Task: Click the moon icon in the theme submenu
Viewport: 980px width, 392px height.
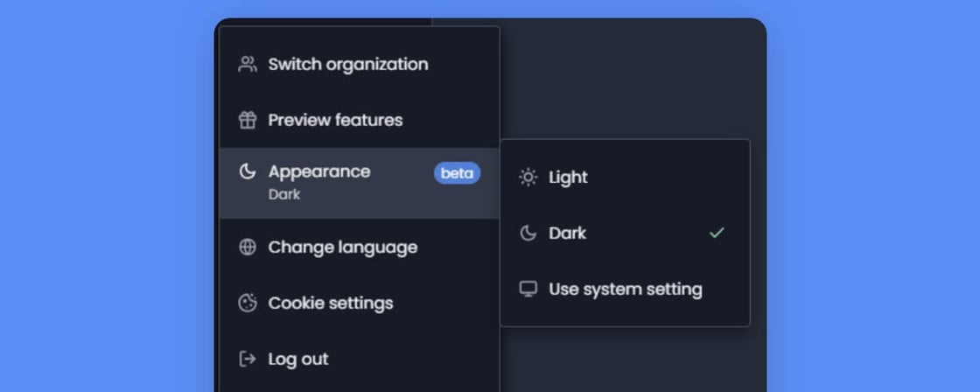Action: (528, 233)
